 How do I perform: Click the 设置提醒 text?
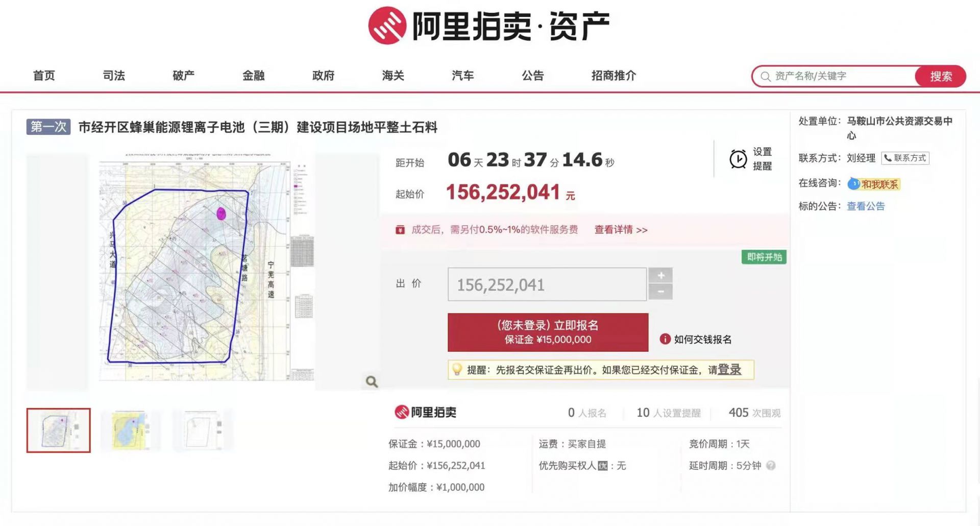762,159
